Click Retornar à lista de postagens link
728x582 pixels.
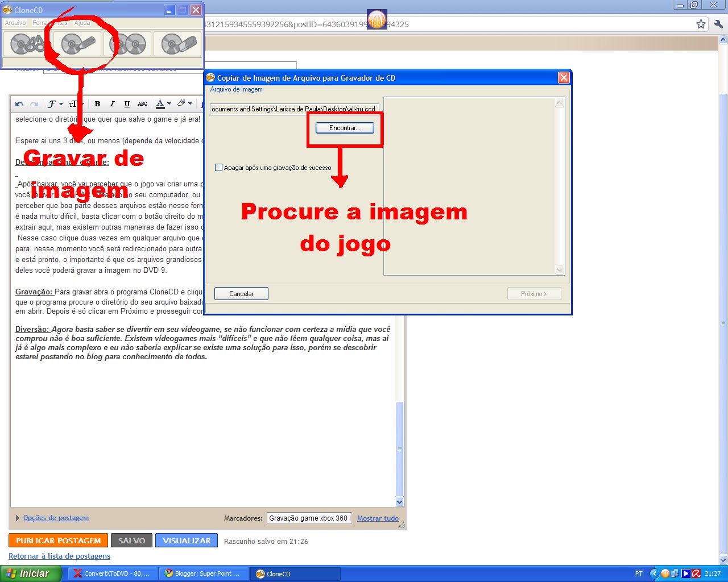click(59, 556)
